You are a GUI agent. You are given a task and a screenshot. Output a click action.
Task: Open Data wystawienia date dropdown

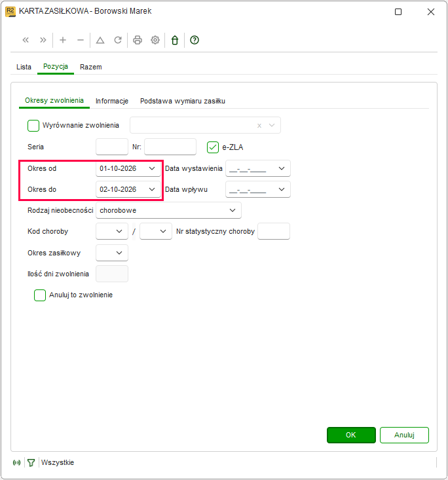pos(282,168)
